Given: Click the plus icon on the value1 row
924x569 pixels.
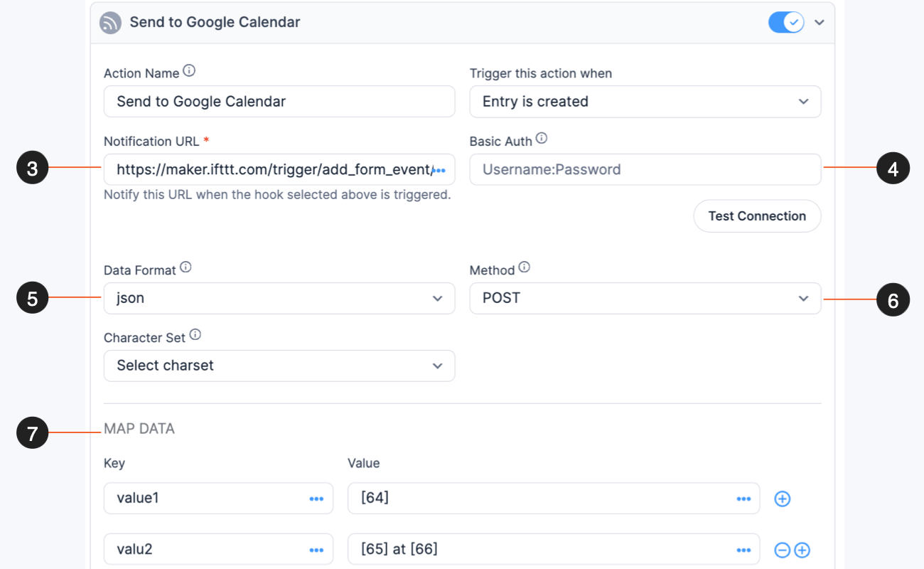Looking at the screenshot, I should tap(782, 499).
